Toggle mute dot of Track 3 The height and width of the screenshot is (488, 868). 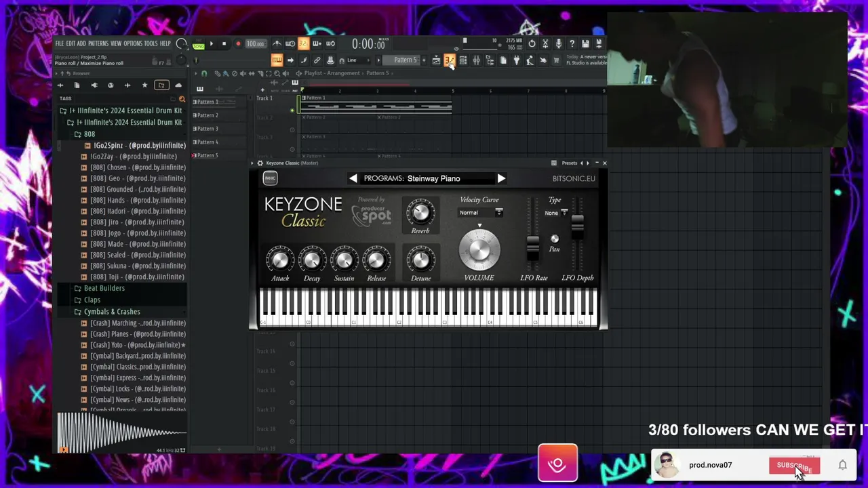point(292,149)
